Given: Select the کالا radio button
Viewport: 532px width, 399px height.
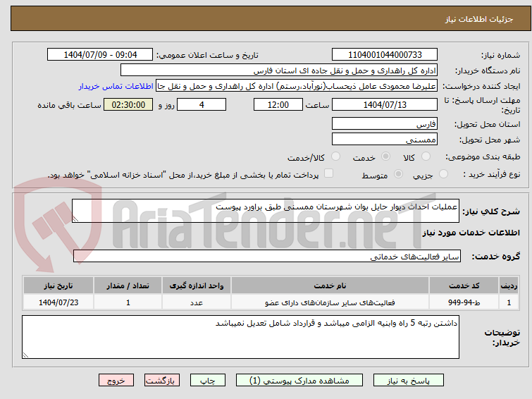Looking at the screenshot, I should pos(426,156).
